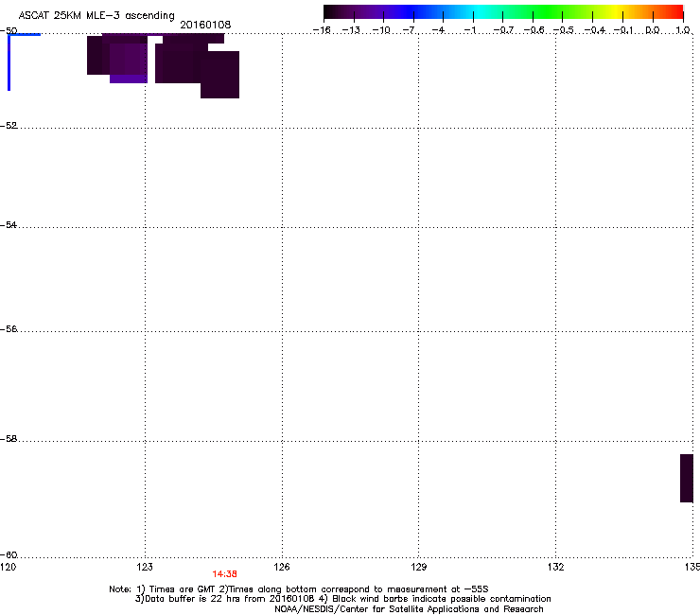Click the 129 longitude axis label

tap(418, 567)
